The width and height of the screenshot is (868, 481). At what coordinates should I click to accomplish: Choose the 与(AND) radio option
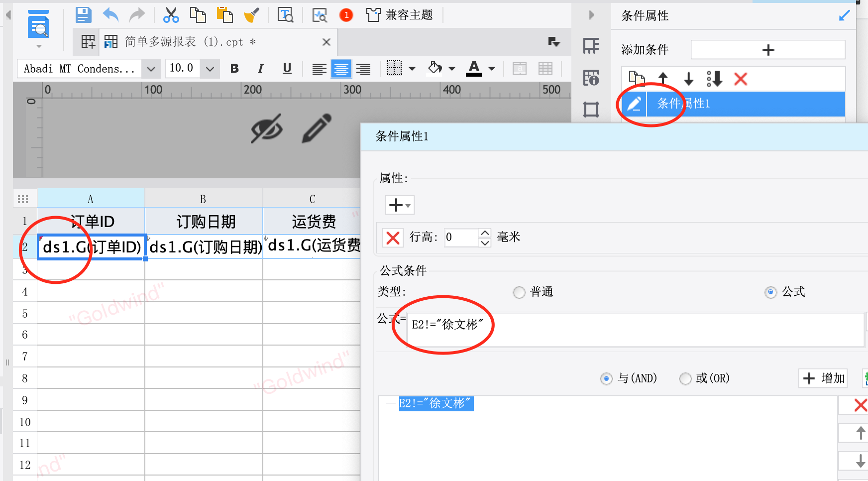tap(606, 379)
